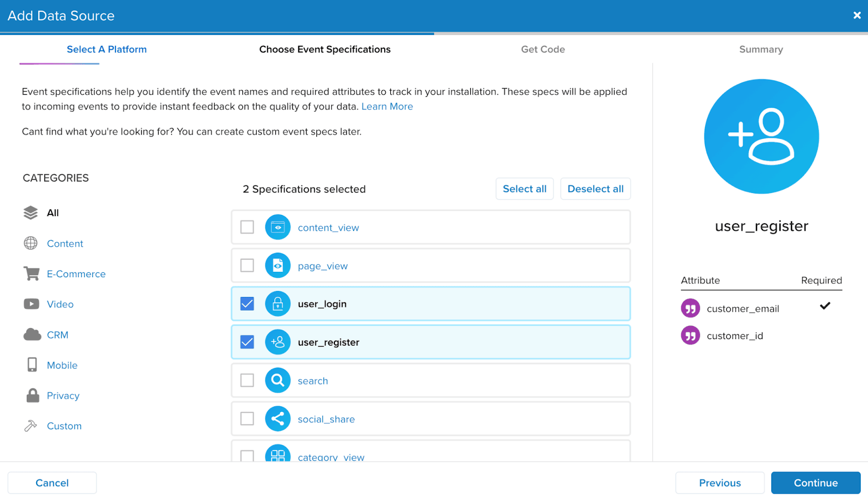Click the E-Commerce shopping cart icon
Viewport: 868px width, 502px height.
[31, 273]
